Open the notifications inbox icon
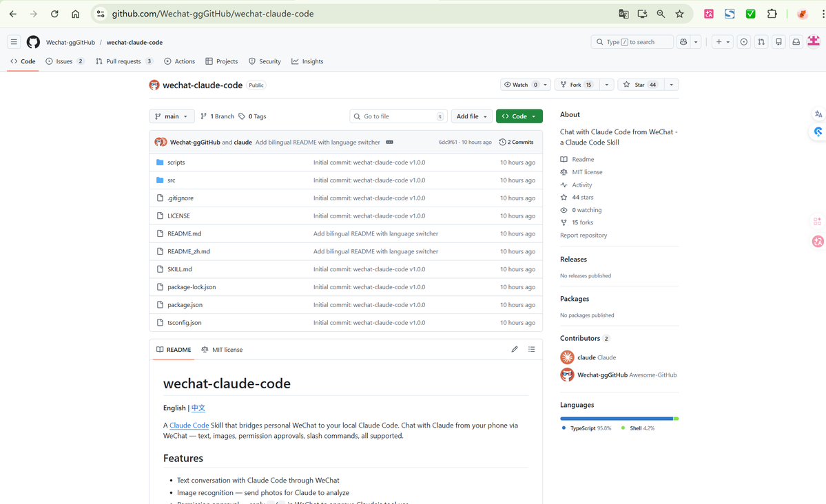Image resolution: width=826 pixels, height=504 pixels. pyautogui.click(x=796, y=42)
